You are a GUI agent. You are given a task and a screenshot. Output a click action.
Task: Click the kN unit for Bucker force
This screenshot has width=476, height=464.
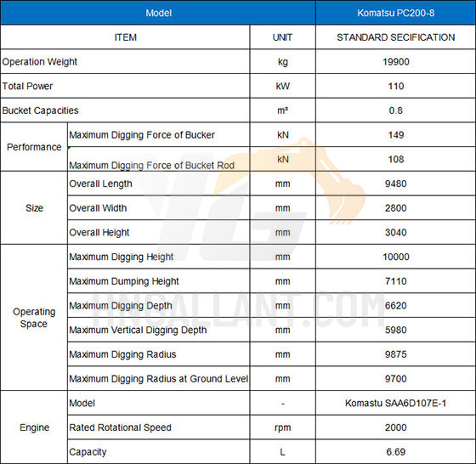tap(282, 135)
